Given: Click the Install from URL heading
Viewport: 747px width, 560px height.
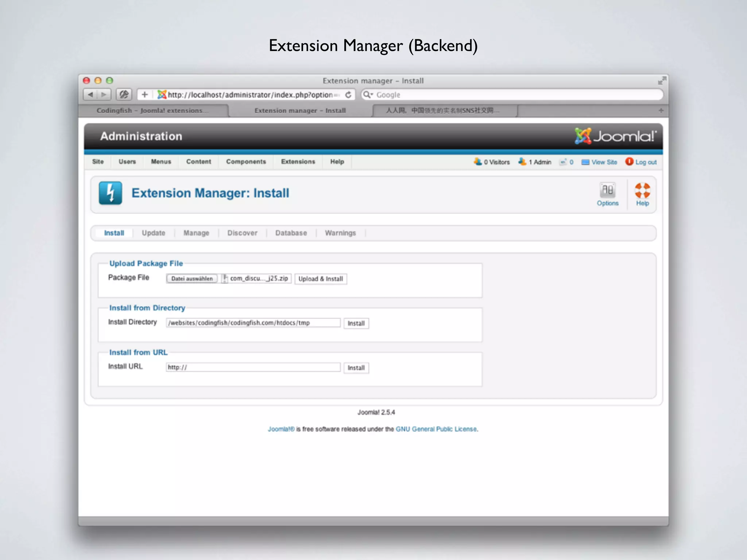Looking at the screenshot, I should pos(138,352).
